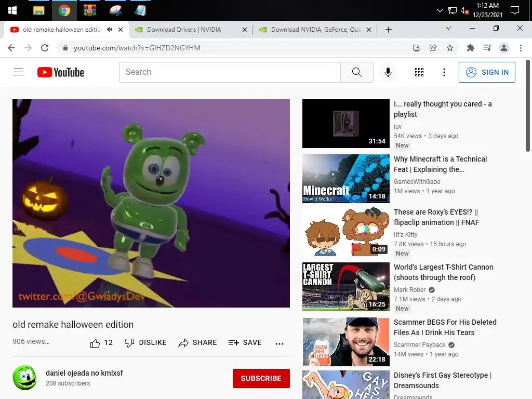Open Scammer Payback video thumbnail
This screenshot has width=532, height=399.
pyautogui.click(x=345, y=342)
